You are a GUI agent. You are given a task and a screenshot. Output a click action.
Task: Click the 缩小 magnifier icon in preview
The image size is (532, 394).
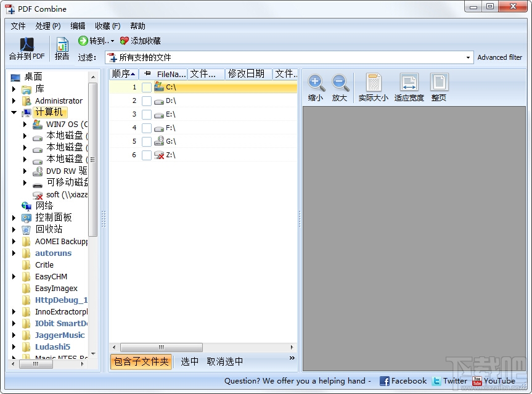316,83
